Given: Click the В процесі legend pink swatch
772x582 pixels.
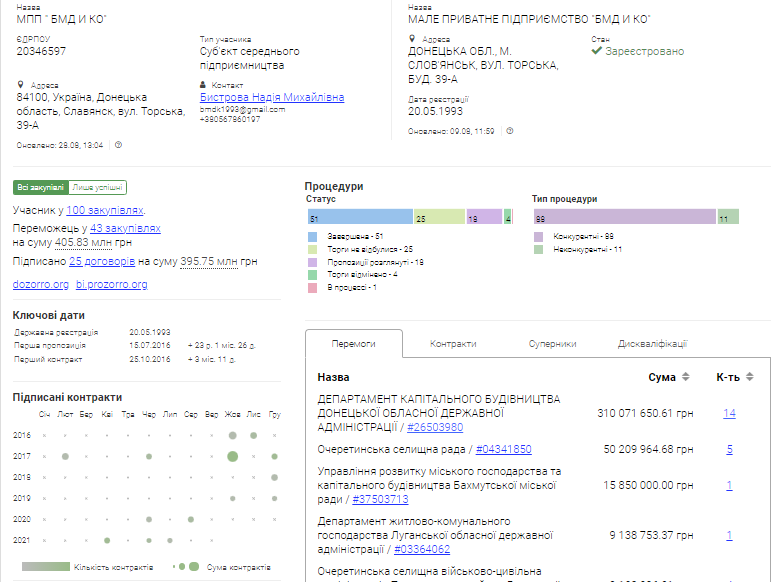Looking at the screenshot, I should (313, 288).
